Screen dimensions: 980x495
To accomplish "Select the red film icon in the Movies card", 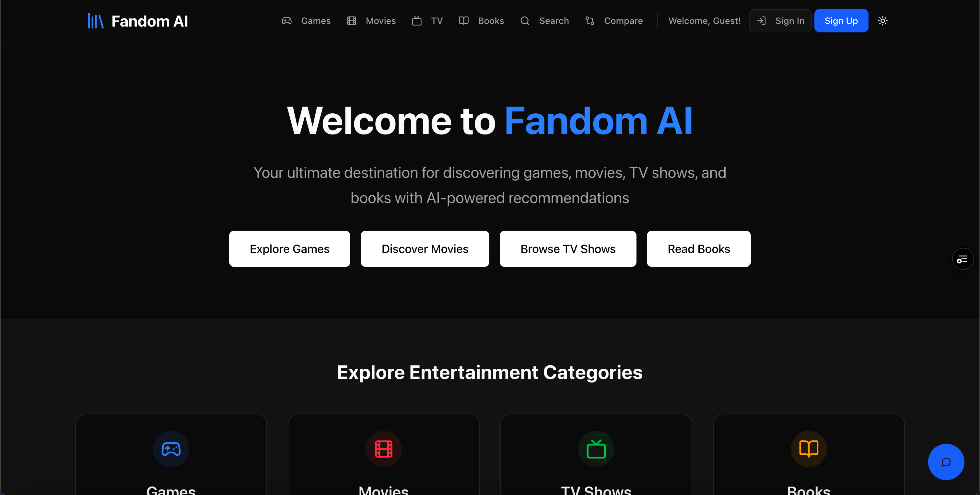I will [x=383, y=449].
